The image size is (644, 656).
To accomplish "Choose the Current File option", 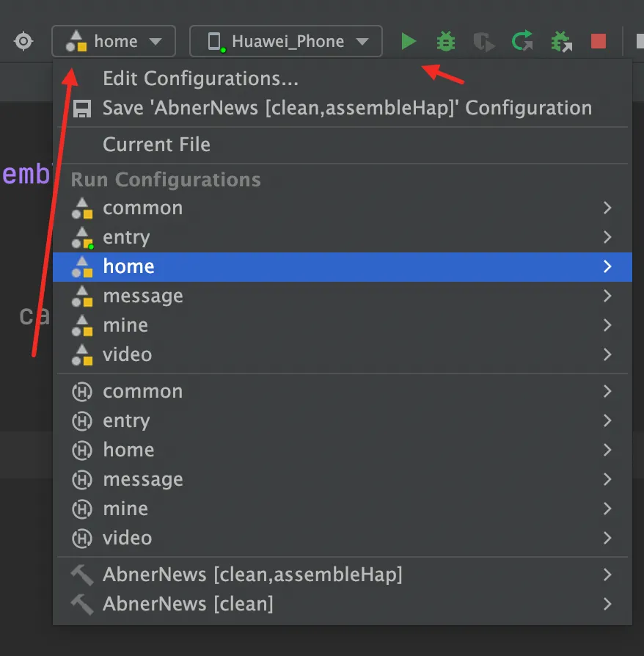I will 156,145.
